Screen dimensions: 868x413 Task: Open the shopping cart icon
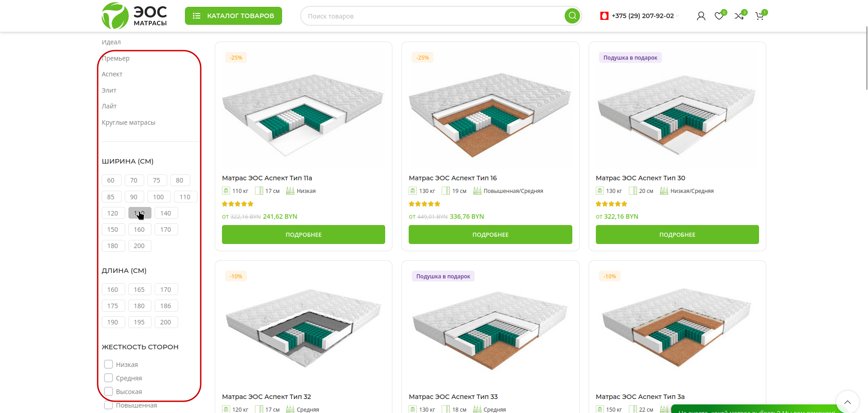[x=759, y=16]
